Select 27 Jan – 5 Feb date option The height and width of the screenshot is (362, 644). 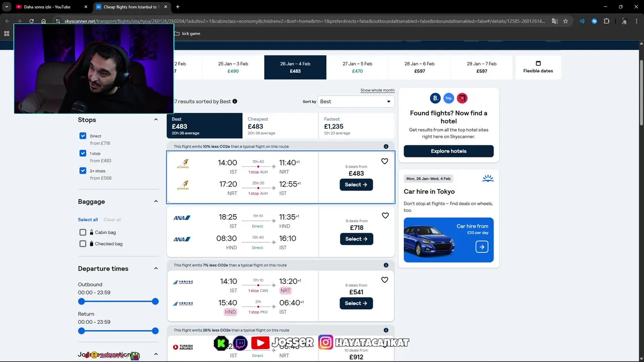[357, 67]
